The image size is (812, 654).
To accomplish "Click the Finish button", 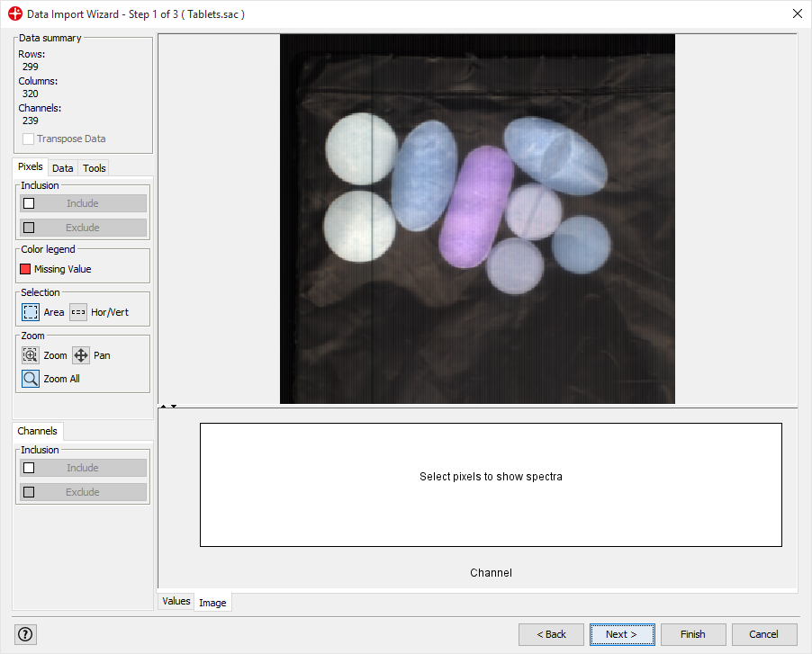I will pos(692,634).
